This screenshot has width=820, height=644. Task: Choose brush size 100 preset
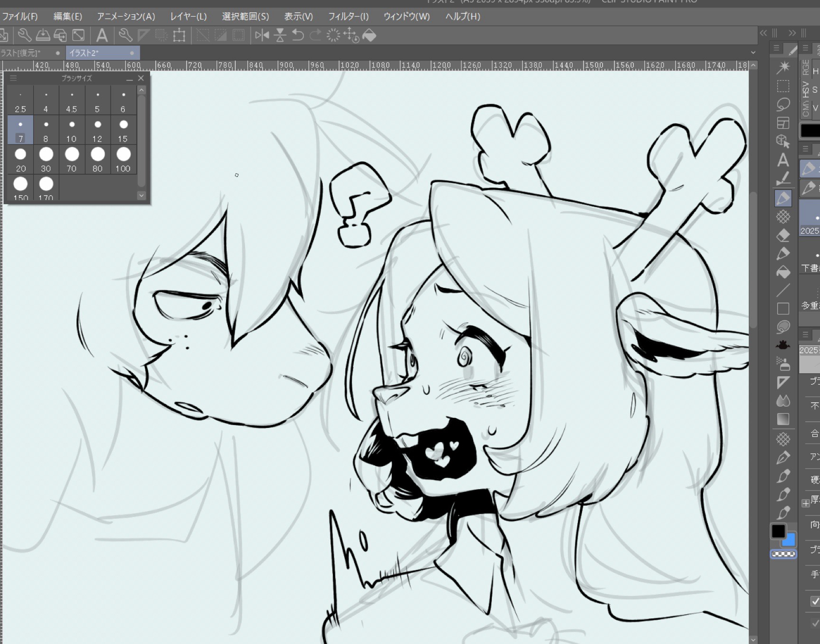click(123, 160)
